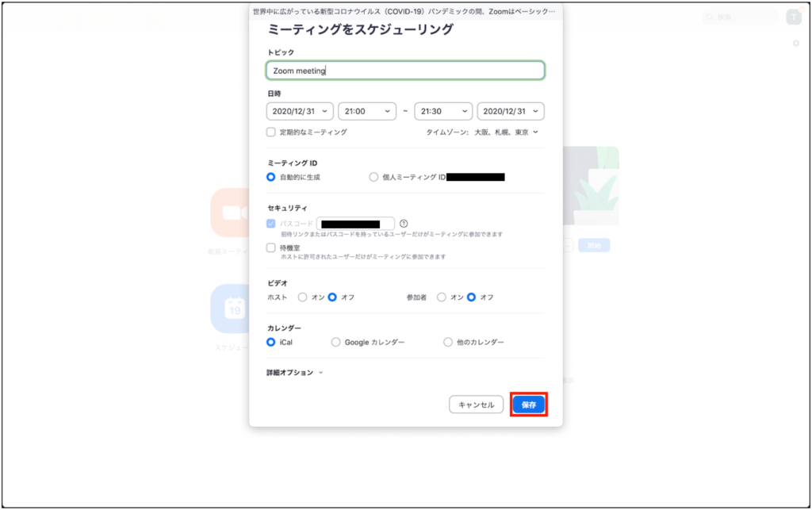Click the トピック text field
Viewport: 812px width, 510px height.
[405, 71]
